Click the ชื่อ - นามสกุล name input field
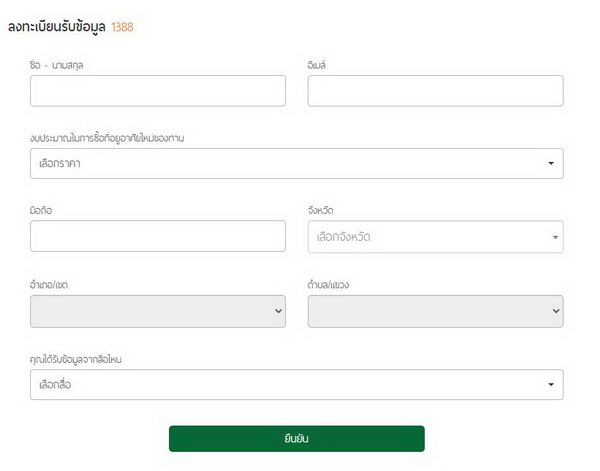The width and height of the screenshot is (600, 471). [x=158, y=91]
